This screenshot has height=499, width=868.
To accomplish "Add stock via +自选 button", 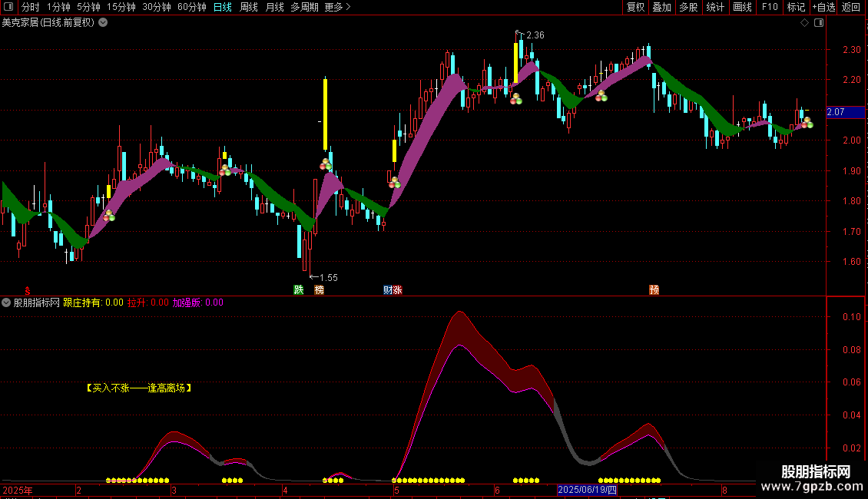I will (823, 7).
